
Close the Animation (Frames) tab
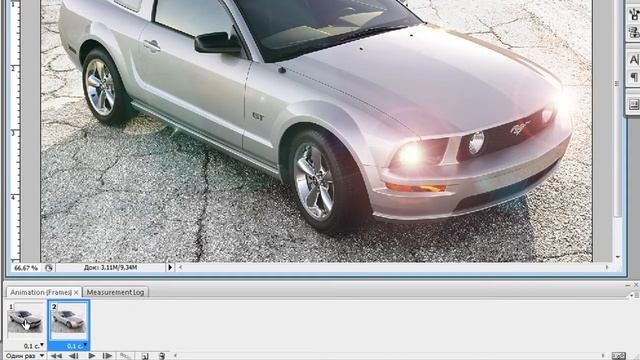[76, 292]
